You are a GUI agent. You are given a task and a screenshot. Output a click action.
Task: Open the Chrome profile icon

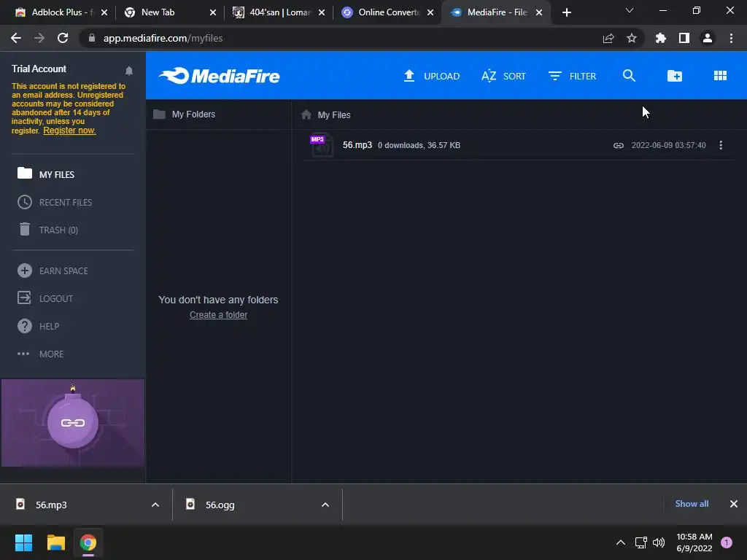pyautogui.click(x=708, y=38)
